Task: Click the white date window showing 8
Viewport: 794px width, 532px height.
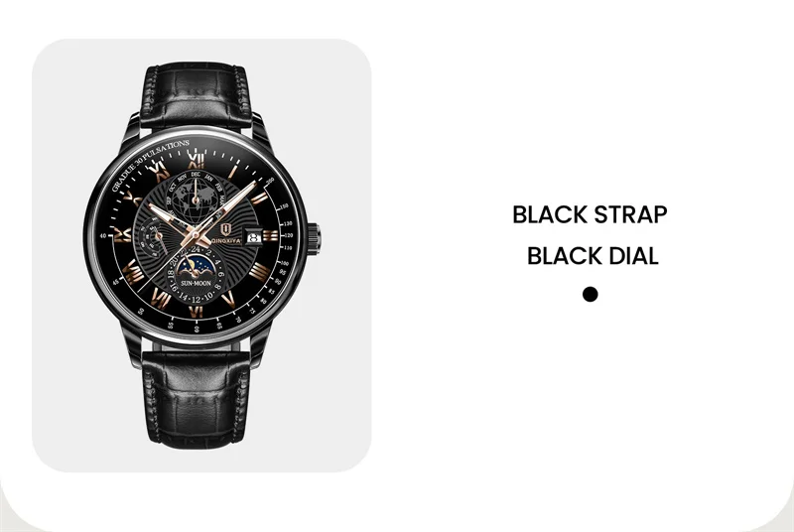Action: (x=254, y=237)
